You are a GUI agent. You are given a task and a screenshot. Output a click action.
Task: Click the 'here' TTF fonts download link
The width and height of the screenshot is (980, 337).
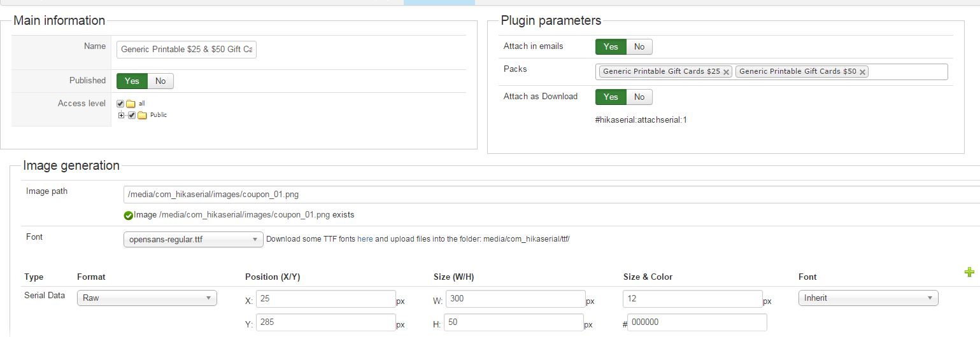pyautogui.click(x=365, y=240)
